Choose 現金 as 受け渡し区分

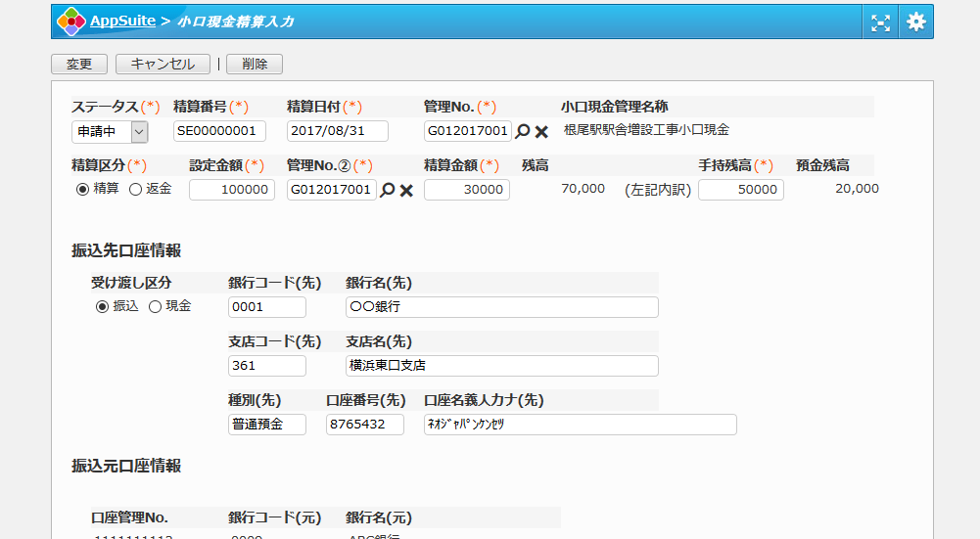(155, 306)
